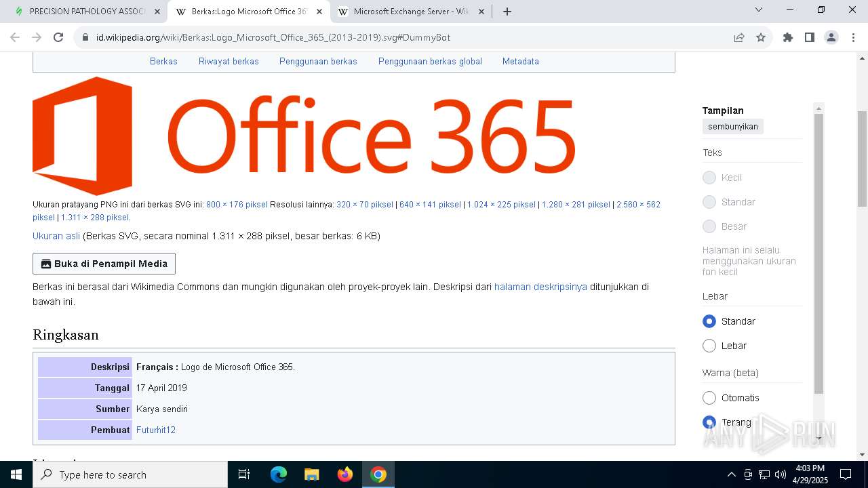
Task: Open the 1.024 × 225 piksel resolution
Action: pyautogui.click(x=501, y=204)
